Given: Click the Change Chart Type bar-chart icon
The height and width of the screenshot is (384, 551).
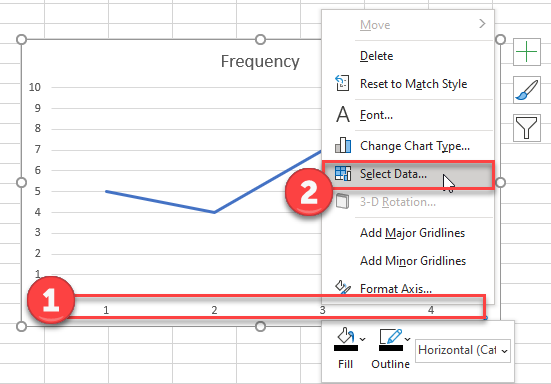Looking at the screenshot, I should click(343, 145).
